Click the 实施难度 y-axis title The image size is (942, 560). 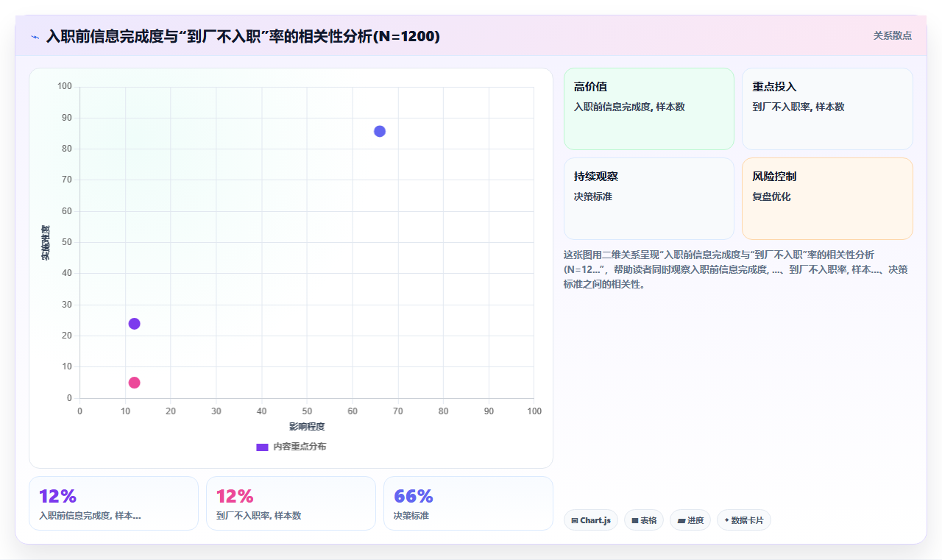click(x=46, y=243)
